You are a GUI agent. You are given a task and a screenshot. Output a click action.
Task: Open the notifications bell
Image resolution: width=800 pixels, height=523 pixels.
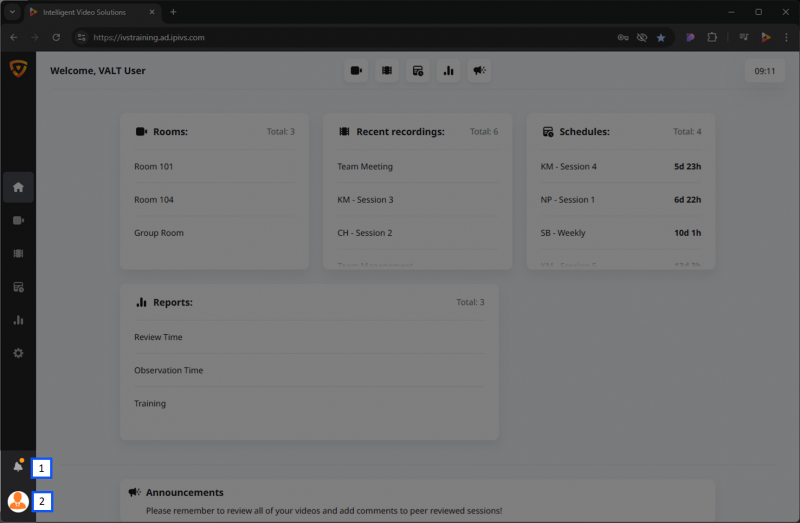tap(18, 466)
